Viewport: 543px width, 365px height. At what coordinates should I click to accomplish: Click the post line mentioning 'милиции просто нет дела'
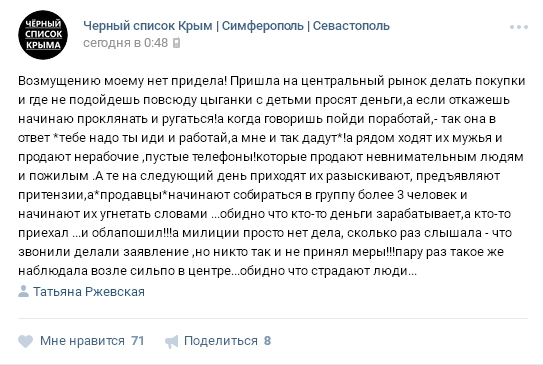point(265,233)
